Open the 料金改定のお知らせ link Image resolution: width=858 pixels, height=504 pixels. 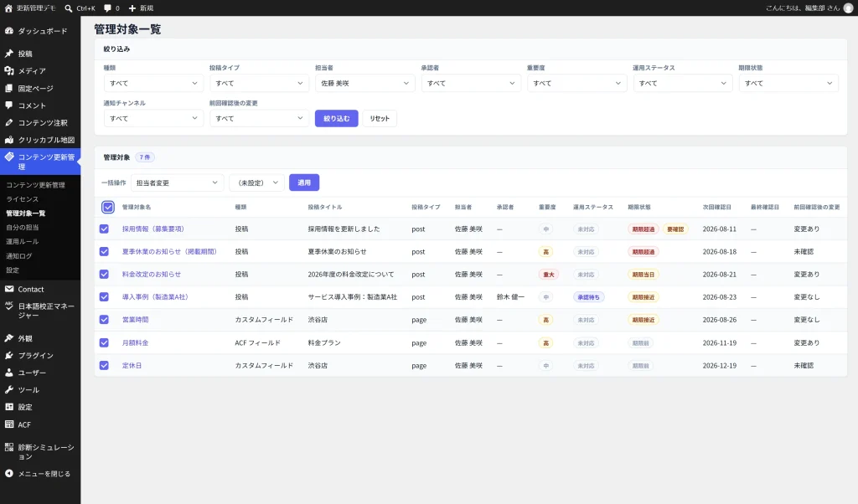[152, 275]
